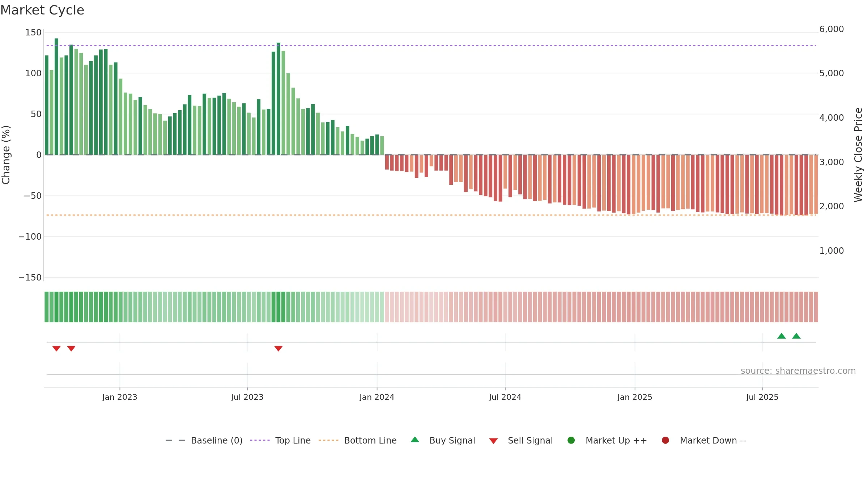Click the −150 left axis tick label

[30, 278]
